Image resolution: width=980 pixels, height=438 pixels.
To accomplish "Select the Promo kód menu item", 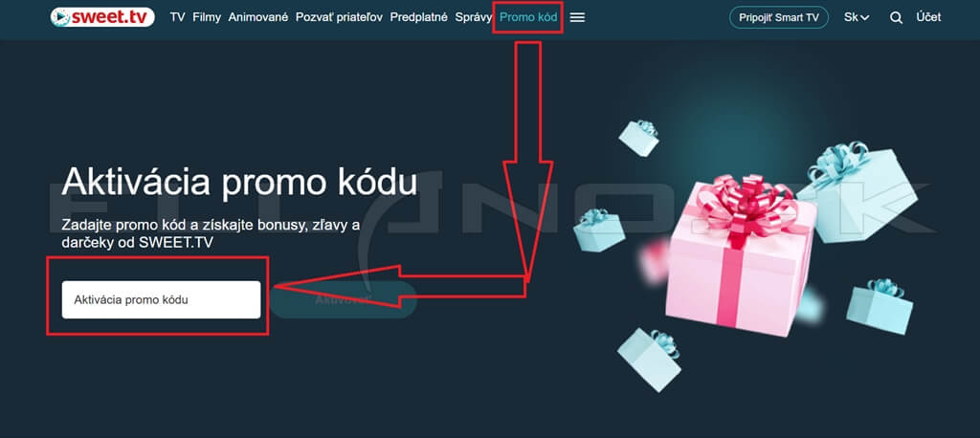I will [528, 17].
